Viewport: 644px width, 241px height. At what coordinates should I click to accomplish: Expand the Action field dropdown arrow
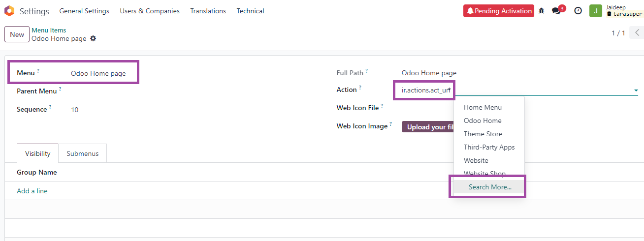pyautogui.click(x=636, y=90)
